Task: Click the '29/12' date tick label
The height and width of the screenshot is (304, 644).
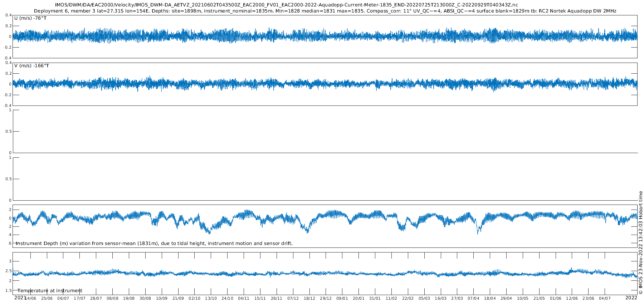Action: [x=326, y=298]
